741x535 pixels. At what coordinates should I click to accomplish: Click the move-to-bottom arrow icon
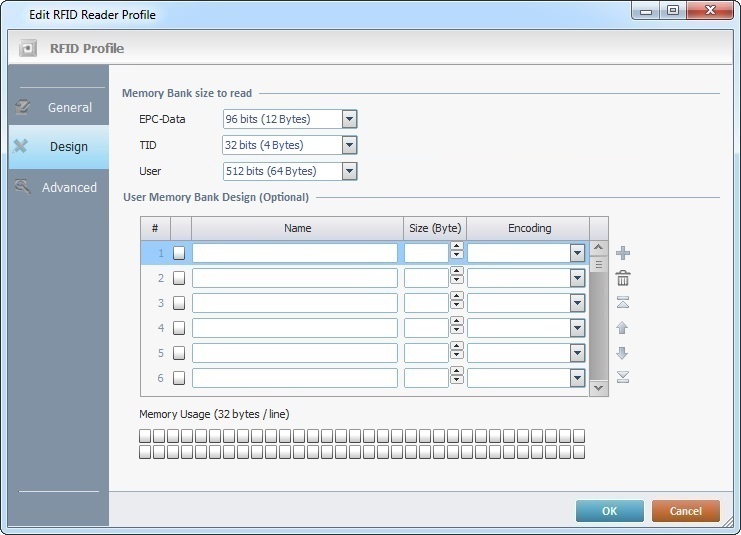coord(623,377)
